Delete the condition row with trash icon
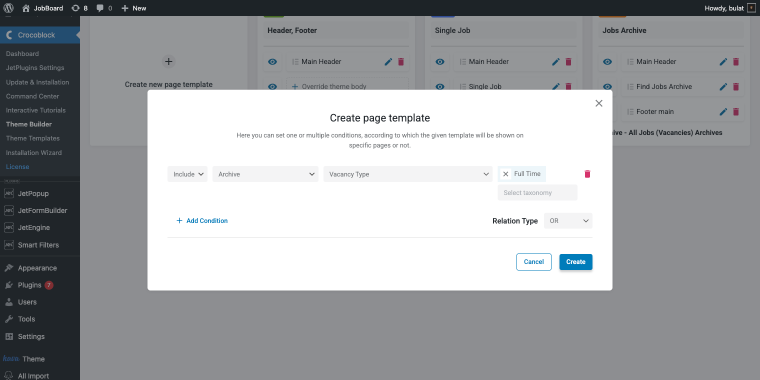The height and width of the screenshot is (380, 760). 587,174
